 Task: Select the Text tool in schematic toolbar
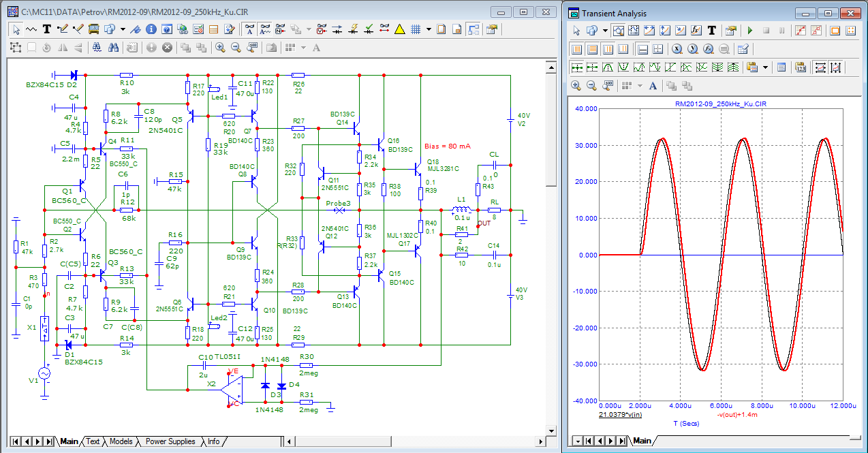tap(47, 29)
